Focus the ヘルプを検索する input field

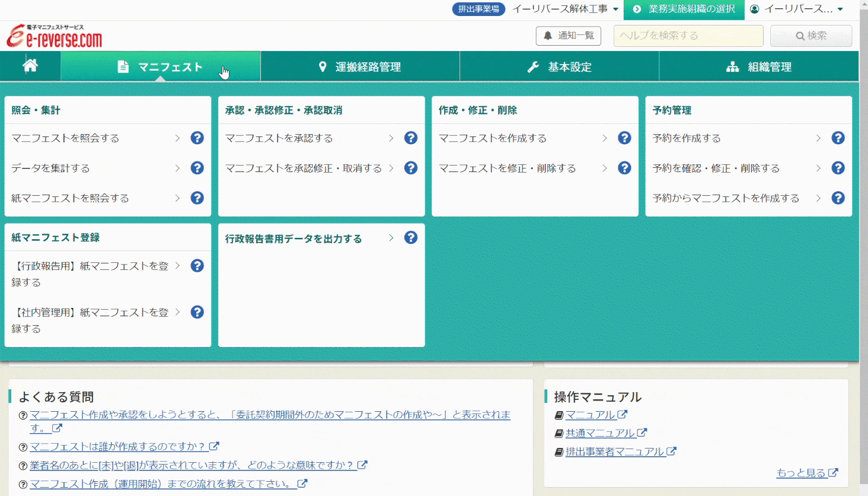(x=688, y=36)
